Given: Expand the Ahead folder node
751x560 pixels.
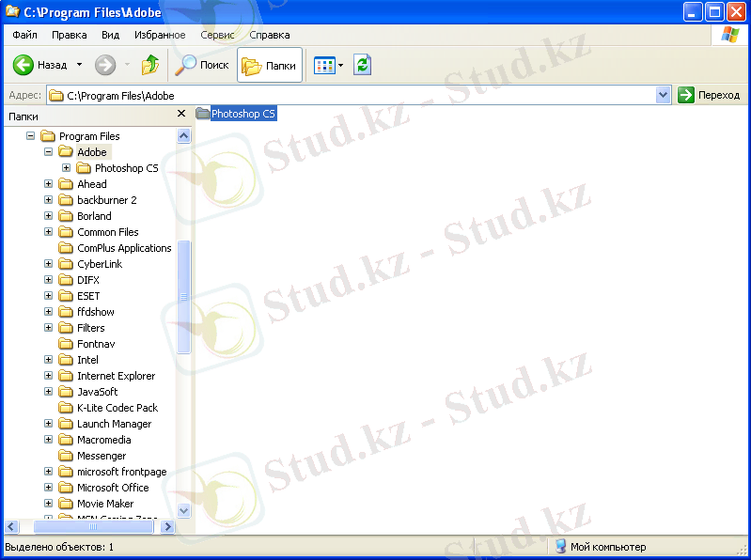Looking at the screenshot, I should [x=48, y=184].
